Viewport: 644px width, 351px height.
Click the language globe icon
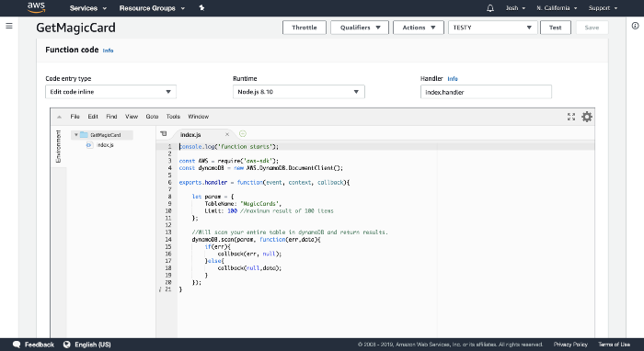coord(66,345)
